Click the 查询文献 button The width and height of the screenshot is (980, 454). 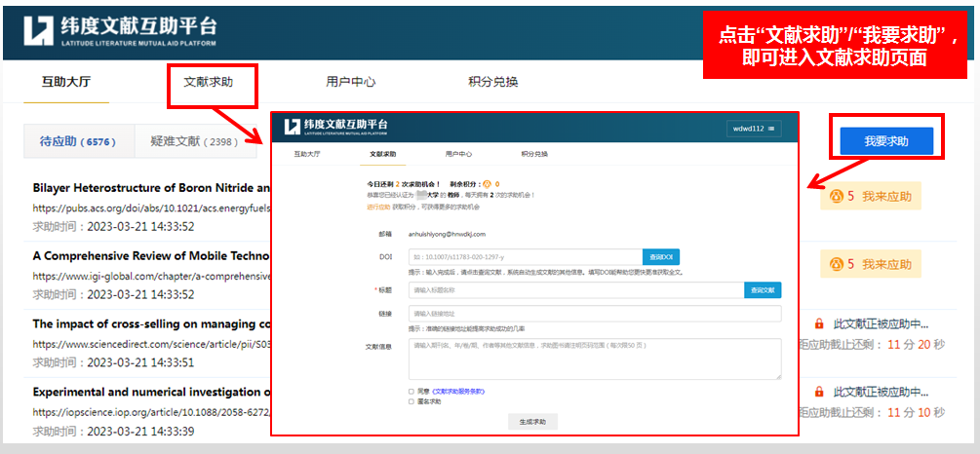pos(763,290)
